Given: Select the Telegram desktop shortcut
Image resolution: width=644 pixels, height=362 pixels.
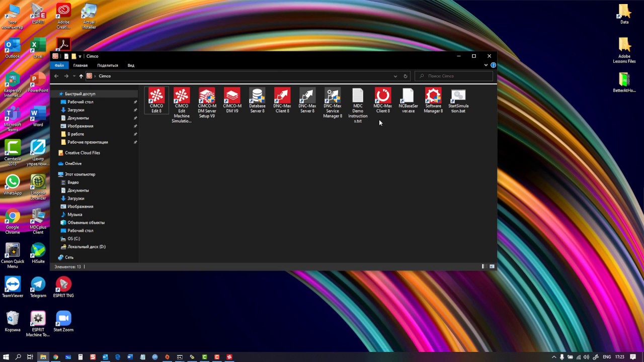Looking at the screenshot, I should [38, 287].
